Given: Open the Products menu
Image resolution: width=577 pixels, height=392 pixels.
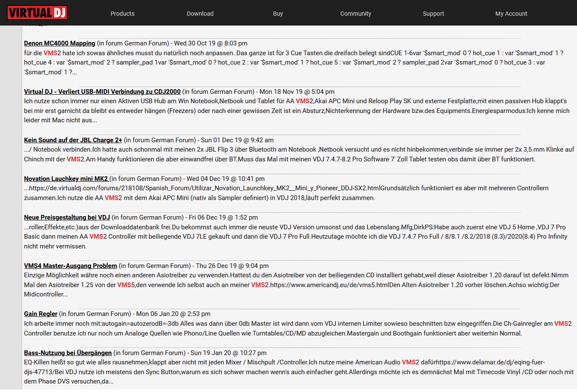Looking at the screenshot, I should tap(122, 14).
